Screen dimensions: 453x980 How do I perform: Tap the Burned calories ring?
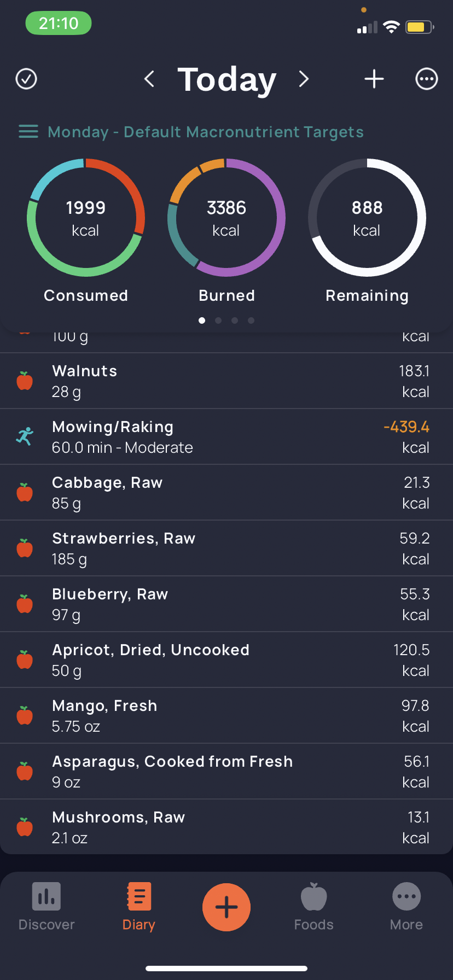(x=226, y=218)
